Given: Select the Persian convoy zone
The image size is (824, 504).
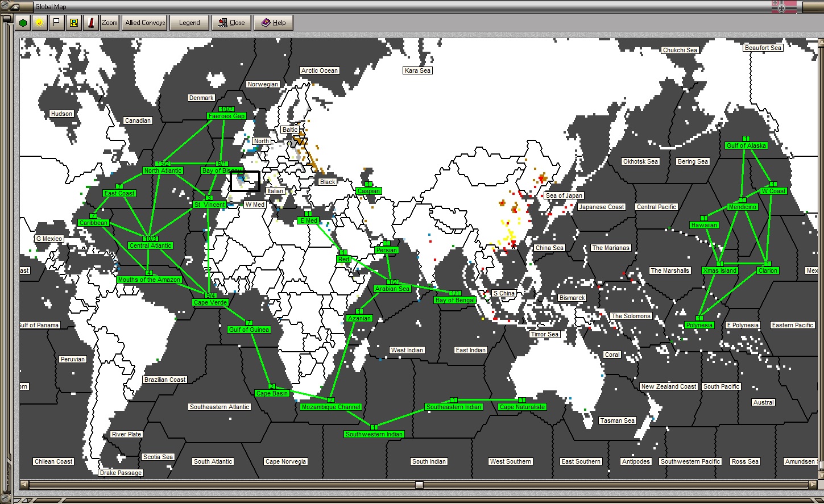Looking at the screenshot, I should tap(387, 250).
